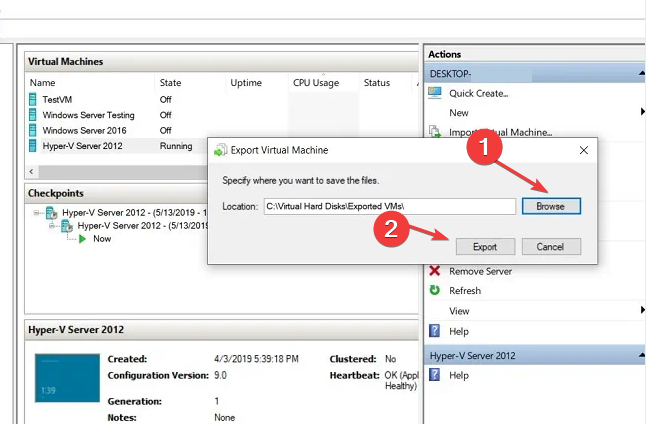This screenshot has height=424, width=649.
Task: Click the Running state of Hyper-V Server 2012
Action: [176, 146]
